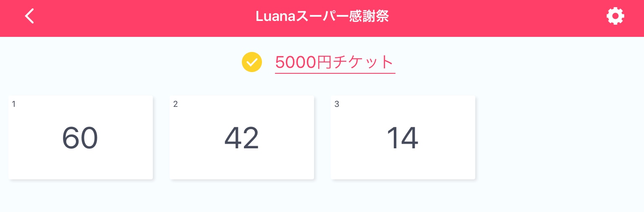Click the word チケット in the prize name
The image size is (644, 212).
coord(362,62)
